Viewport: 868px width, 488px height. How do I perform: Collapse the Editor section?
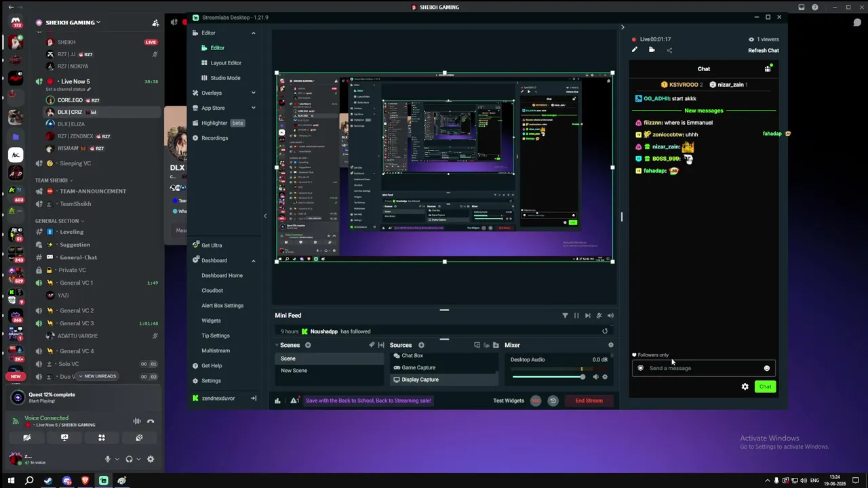pyautogui.click(x=254, y=33)
